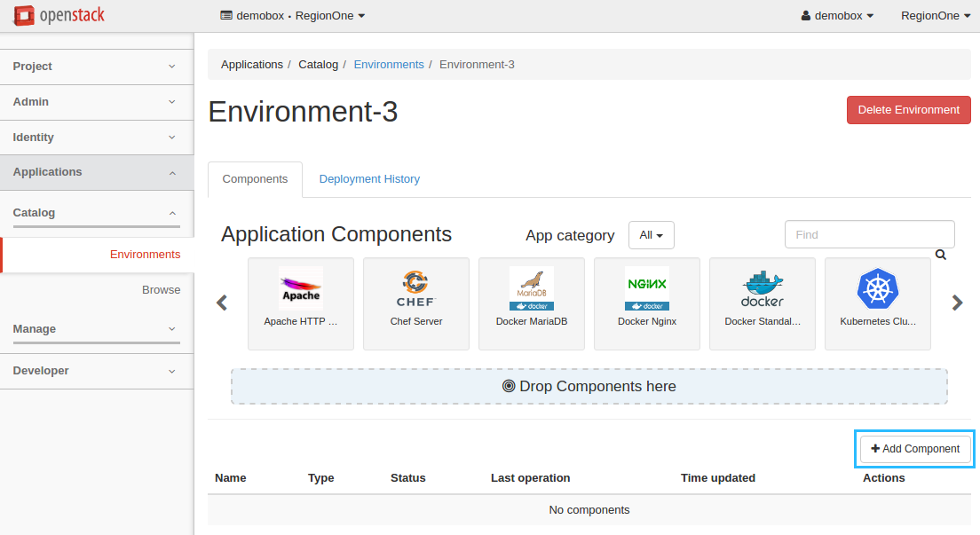
Task: Click the search magnifier icon
Action: tap(940, 255)
